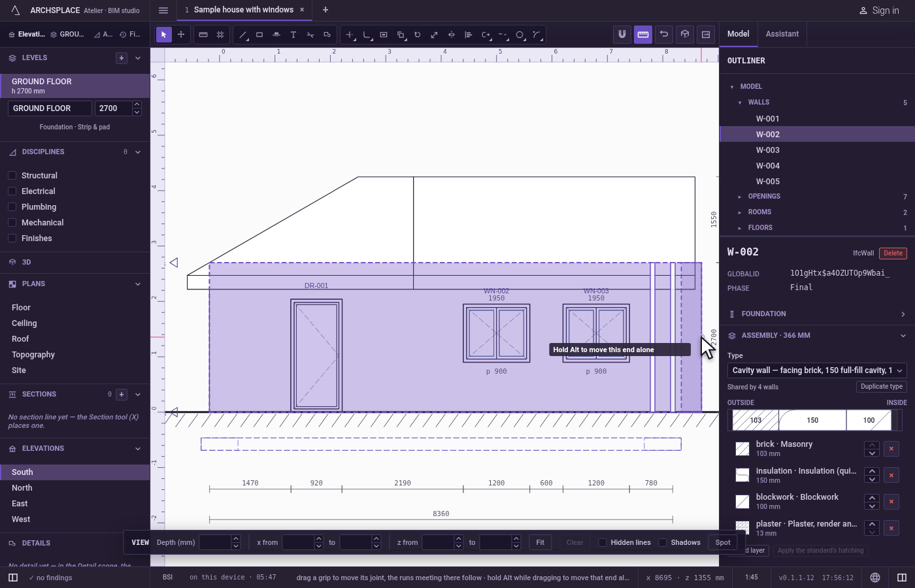Click the undo arrow icon

[x=664, y=35]
